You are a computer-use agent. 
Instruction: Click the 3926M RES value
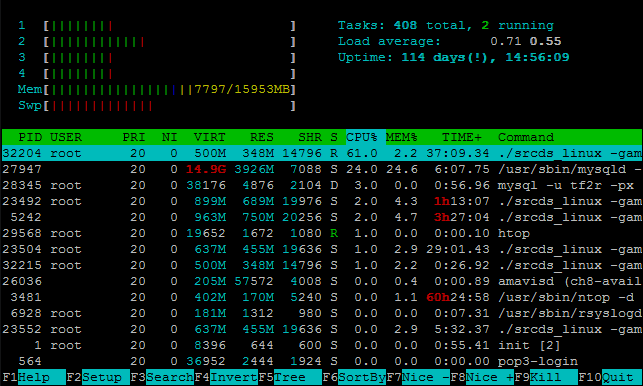tap(254, 169)
